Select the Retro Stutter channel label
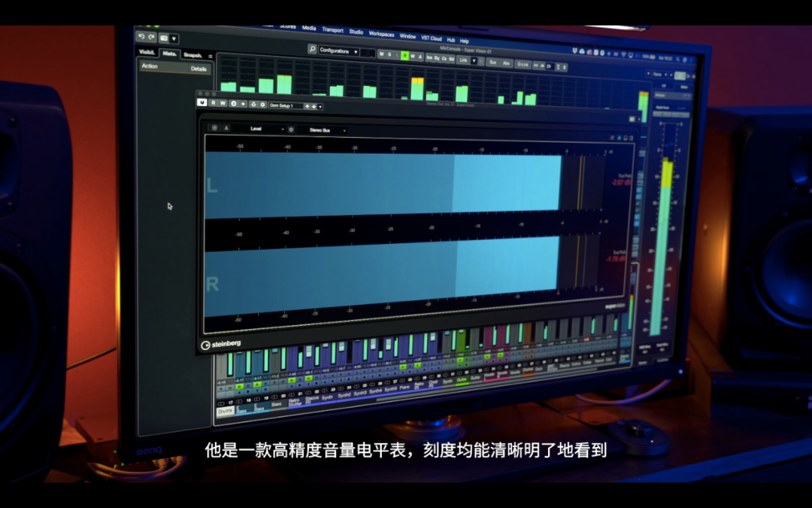Viewport: 812px width, 508px height. pos(295,402)
